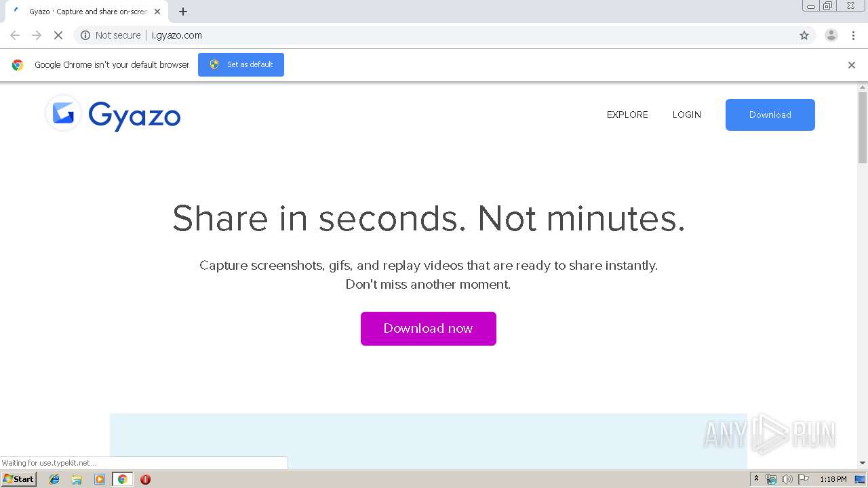Click the Chrome logo in the notification bar
Screen dimensions: 868x488
18,65
